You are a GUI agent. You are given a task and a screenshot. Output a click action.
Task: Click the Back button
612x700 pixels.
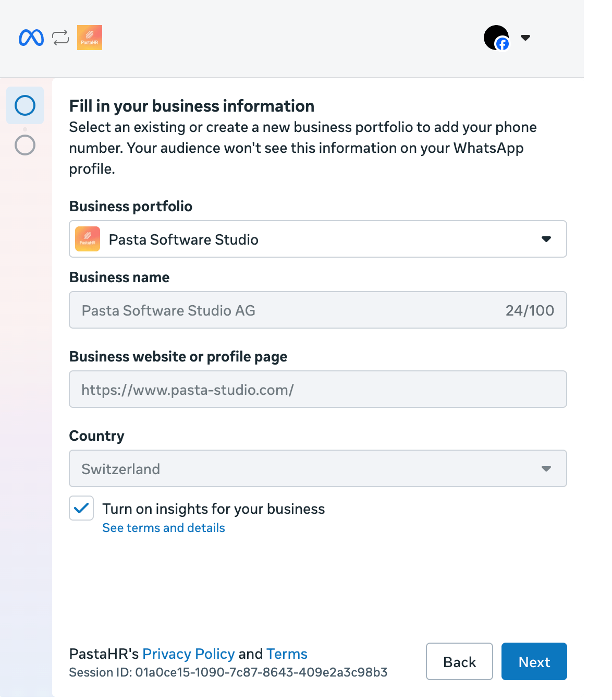(459, 661)
